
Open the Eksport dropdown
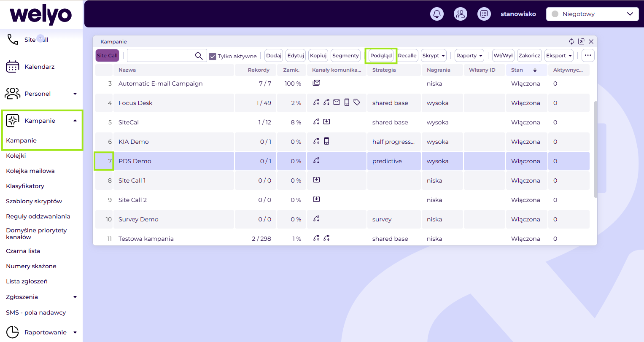pos(559,56)
